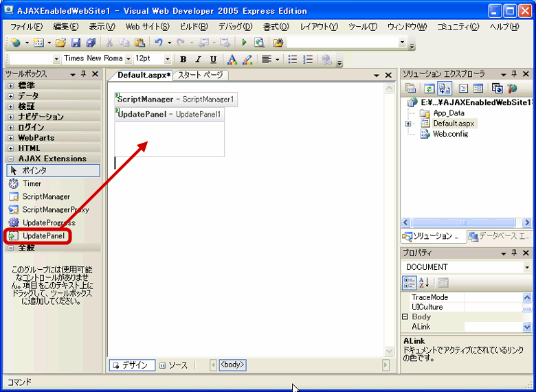Image resolution: width=536 pixels, height=392 pixels.
Task: Click the text alignment icon
Action: [x=267, y=60]
